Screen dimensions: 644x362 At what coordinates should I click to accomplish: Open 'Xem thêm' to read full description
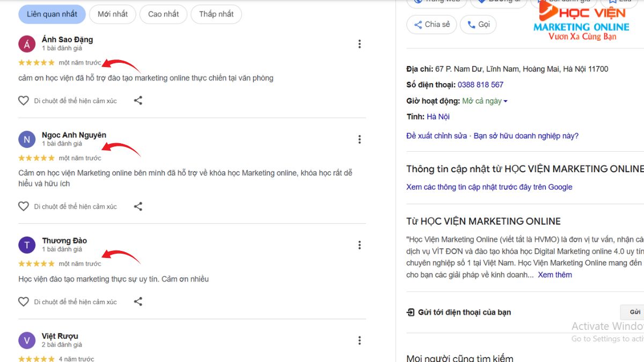pyautogui.click(x=555, y=275)
